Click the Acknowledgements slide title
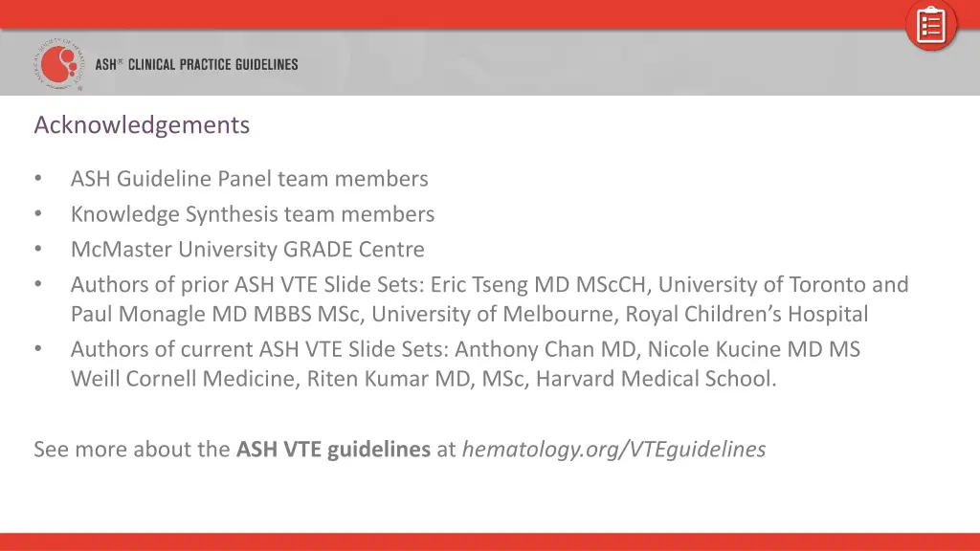This screenshot has width=980, height=551. point(142,125)
